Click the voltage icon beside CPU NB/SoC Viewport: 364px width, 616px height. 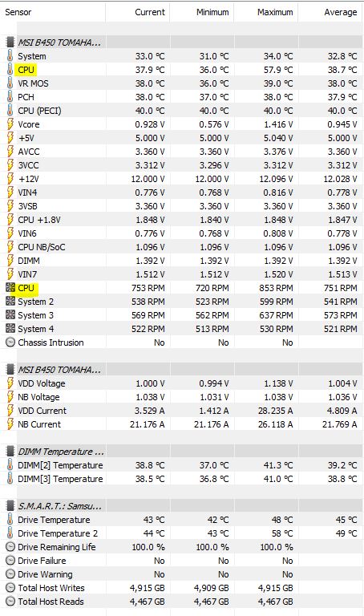(x=10, y=247)
